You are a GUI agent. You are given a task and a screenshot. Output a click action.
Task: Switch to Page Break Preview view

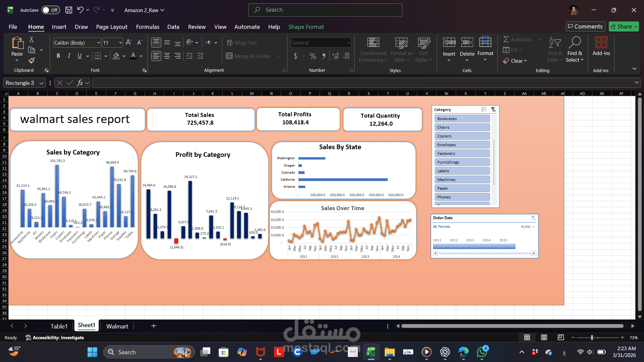tap(560, 338)
